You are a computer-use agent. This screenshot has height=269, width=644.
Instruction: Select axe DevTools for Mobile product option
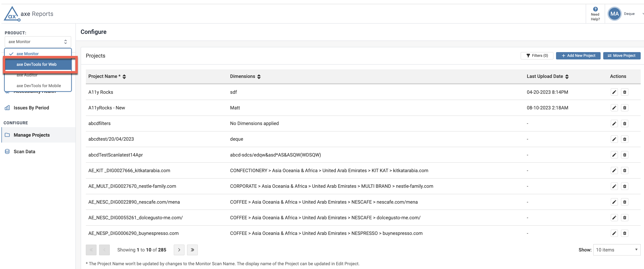(x=38, y=85)
